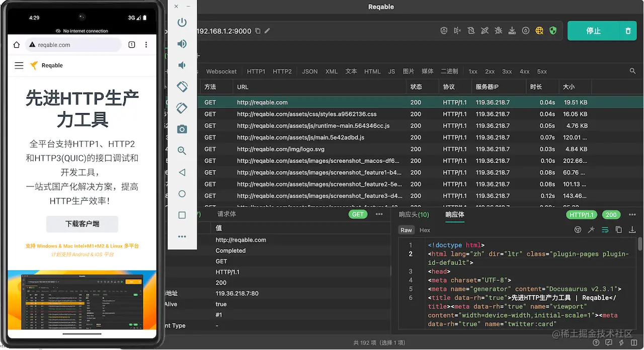Image resolution: width=644 pixels, height=350 pixels.
Task: Edit proxy address with pencil icon
Action: tap(268, 31)
